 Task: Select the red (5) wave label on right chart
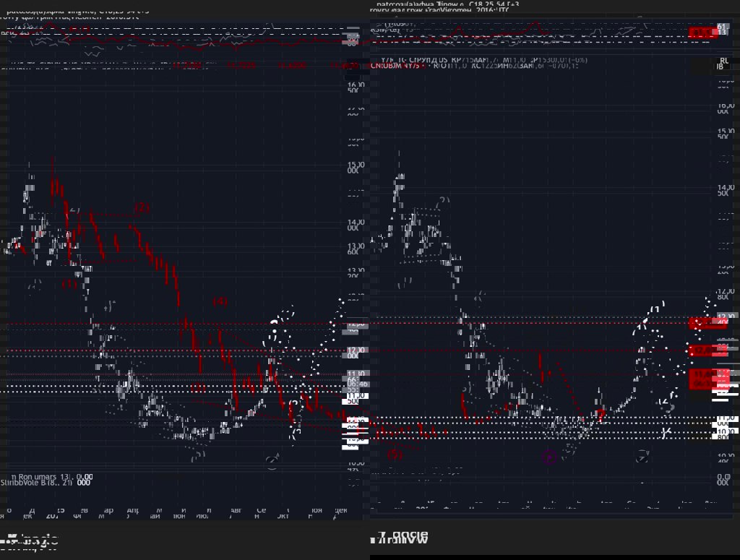pyautogui.click(x=394, y=455)
